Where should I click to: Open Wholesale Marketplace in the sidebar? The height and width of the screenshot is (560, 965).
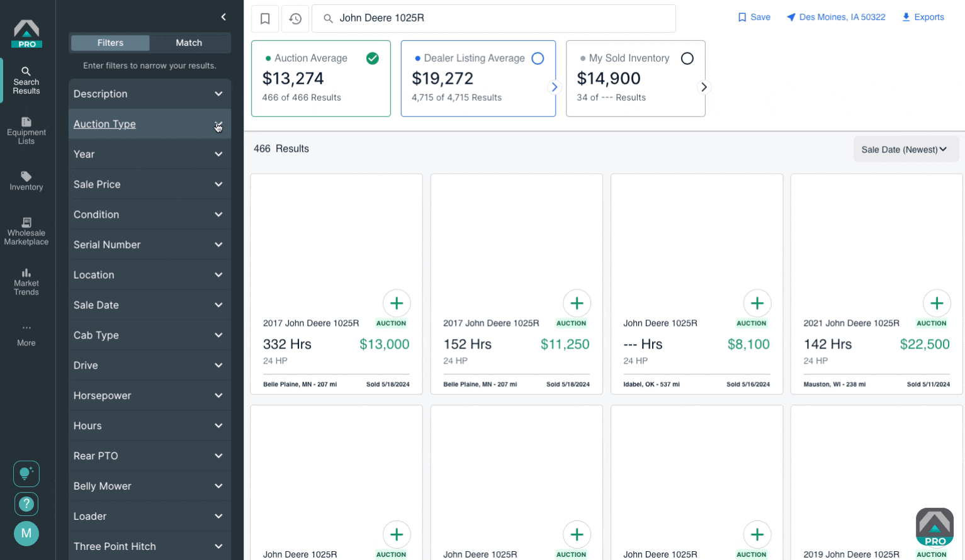26,232
